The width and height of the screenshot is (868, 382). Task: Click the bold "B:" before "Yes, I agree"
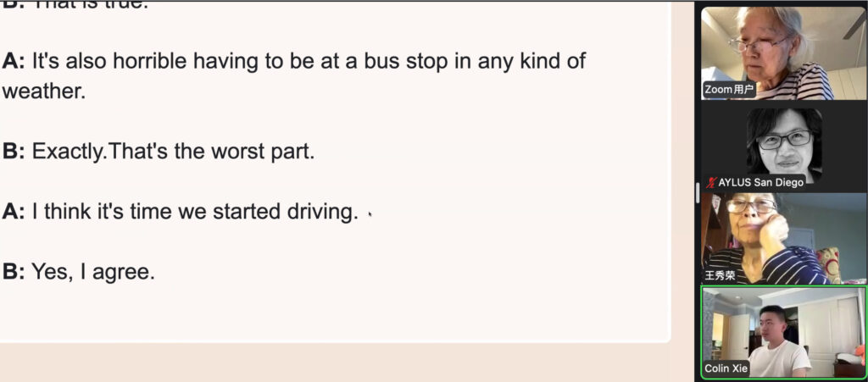coord(14,273)
